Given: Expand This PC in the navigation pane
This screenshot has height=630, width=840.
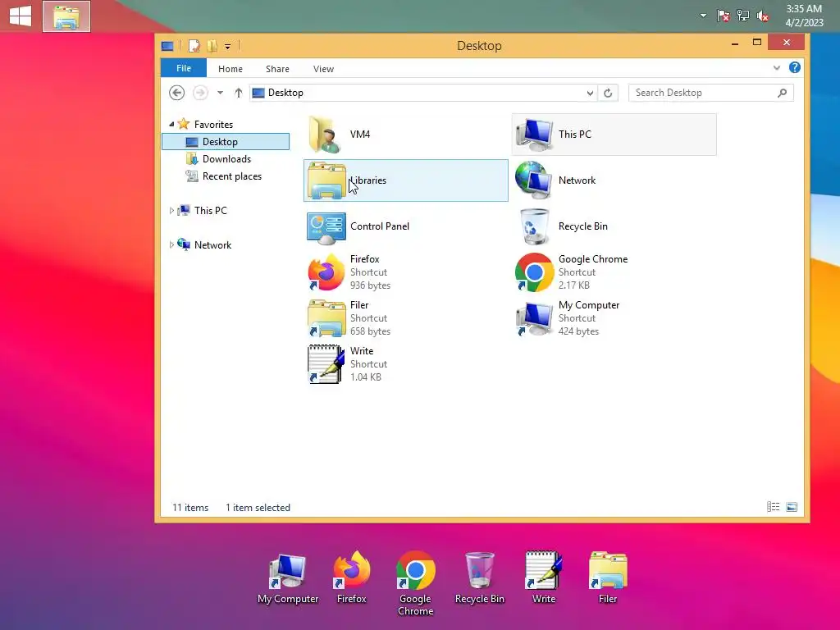Looking at the screenshot, I should pyautogui.click(x=171, y=211).
